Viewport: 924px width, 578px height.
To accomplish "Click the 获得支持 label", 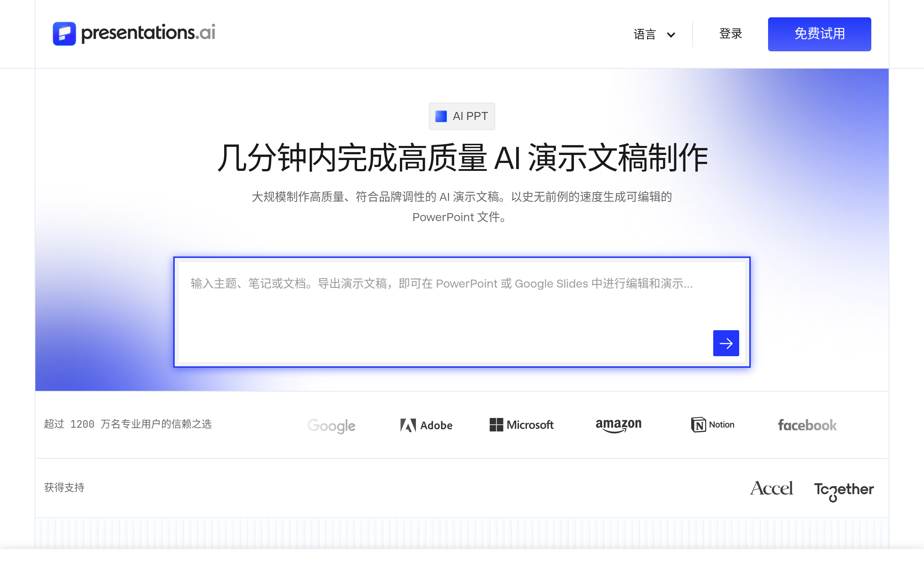I will [64, 487].
